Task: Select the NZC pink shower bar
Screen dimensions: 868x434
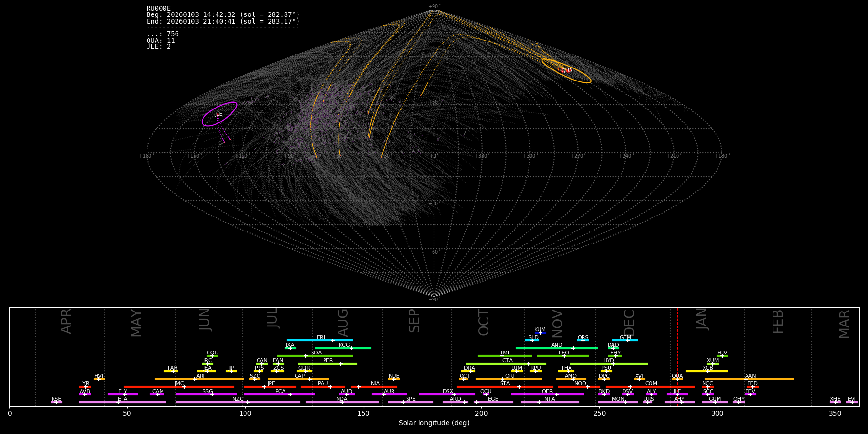Action: pos(238,402)
